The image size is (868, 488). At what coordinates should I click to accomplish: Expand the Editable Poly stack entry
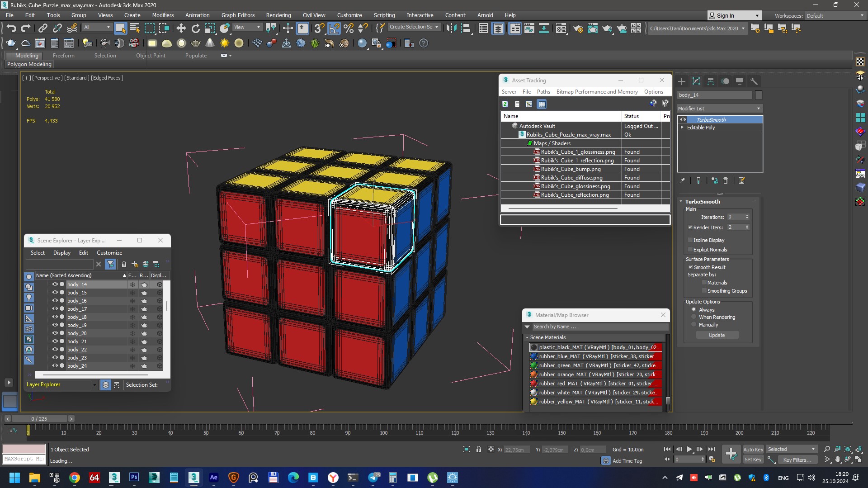click(x=682, y=128)
